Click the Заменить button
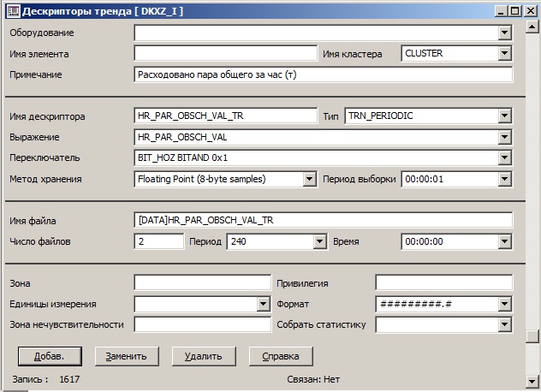This screenshot has height=392, width=541. 127,356
